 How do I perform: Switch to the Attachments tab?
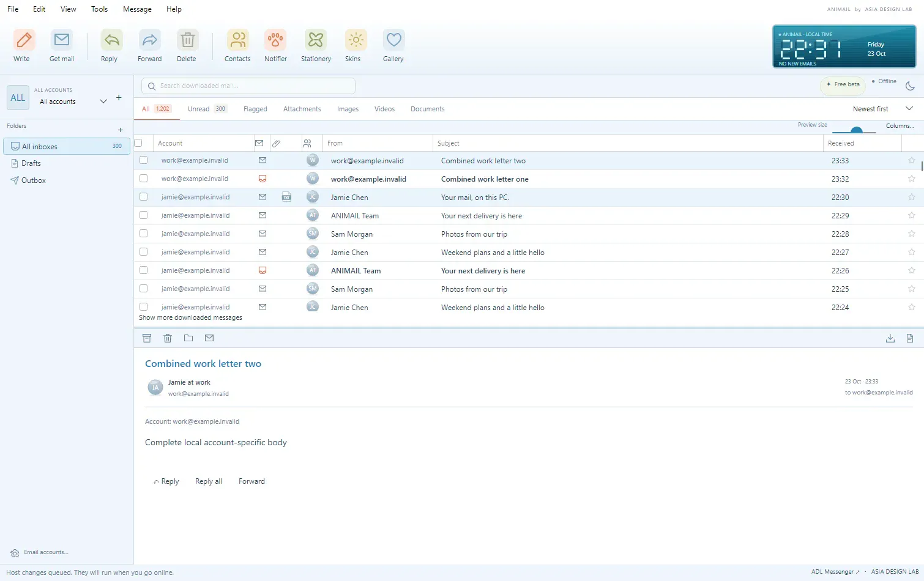pyautogui.click(x=302, y=109)
